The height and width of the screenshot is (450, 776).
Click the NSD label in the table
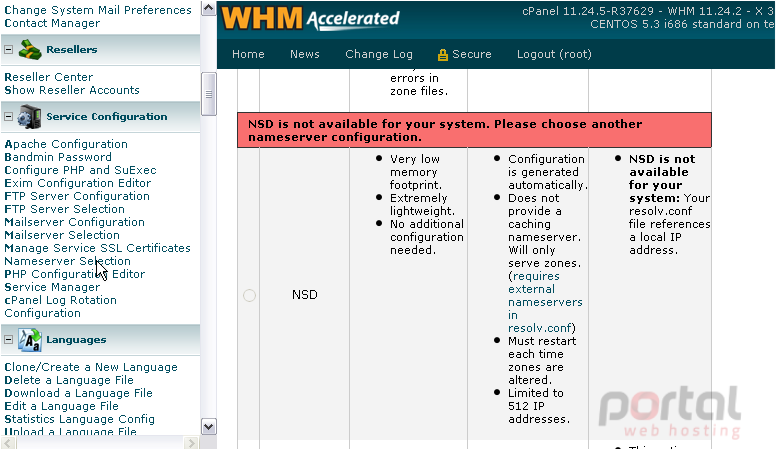pos(304,295)
